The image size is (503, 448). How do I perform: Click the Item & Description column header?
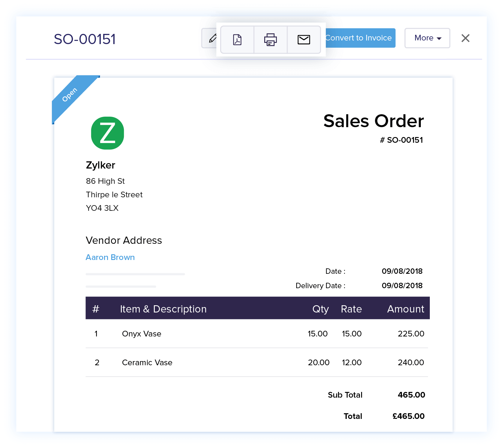click(163, 309)
